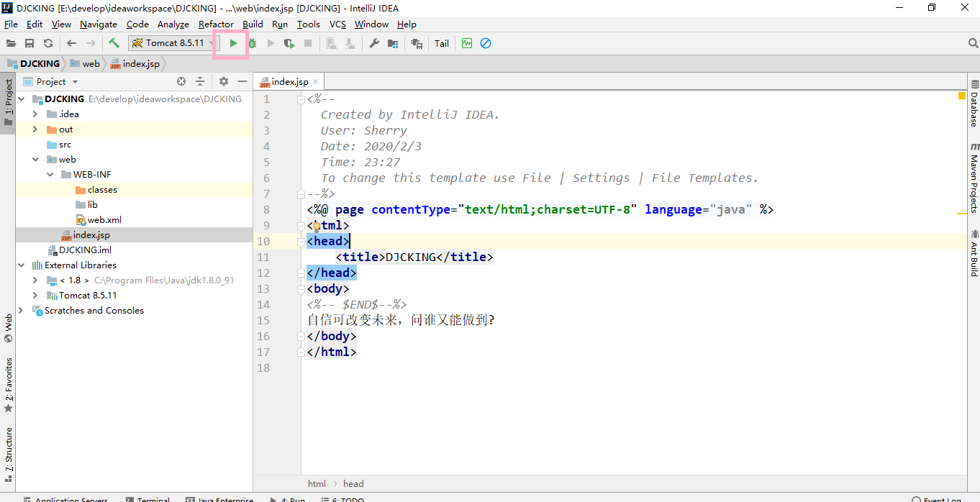Collapse all using Project panel collapse icon
The image size is (980, 502).
(201, 81)
